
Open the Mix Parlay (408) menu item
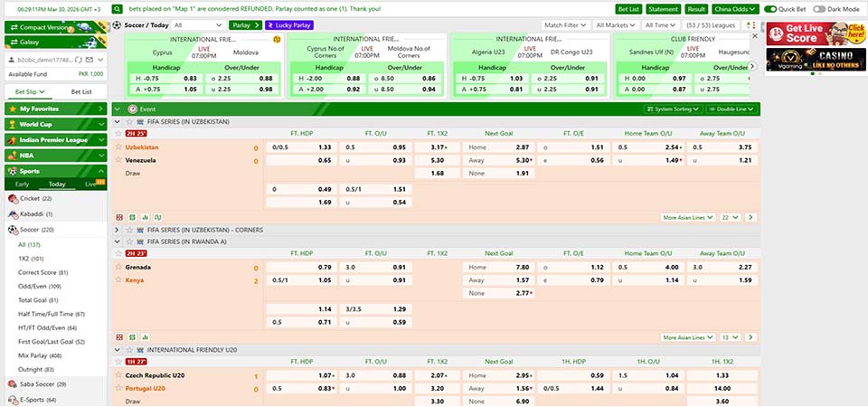pos(40,355)
